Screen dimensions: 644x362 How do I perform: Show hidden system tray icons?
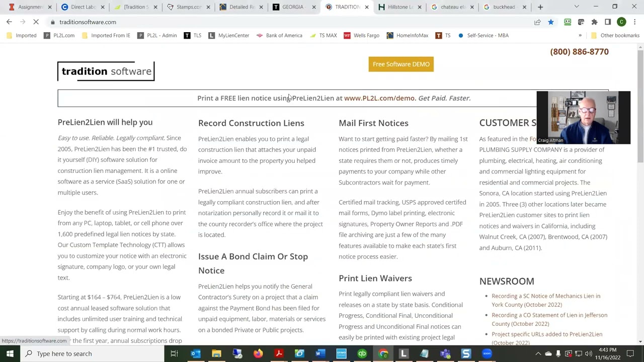point(538,353)
